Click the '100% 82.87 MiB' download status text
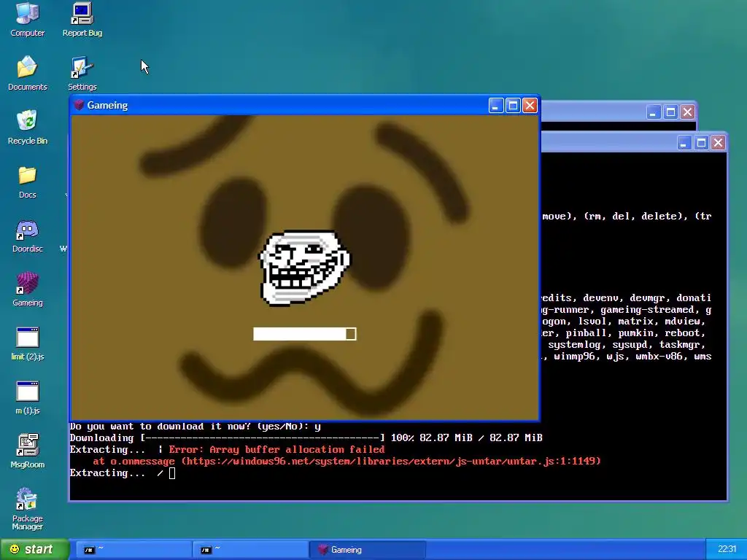The image size is (747, 560). point(466,437)
